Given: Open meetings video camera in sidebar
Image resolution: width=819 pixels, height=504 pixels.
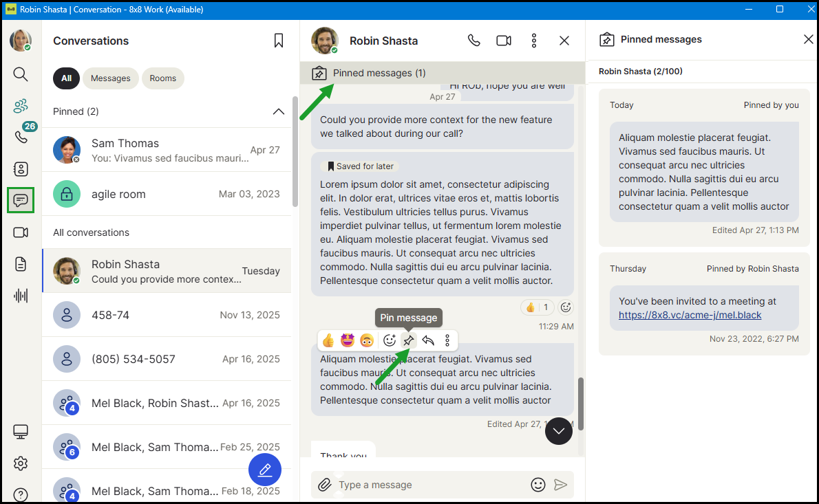Looking at the screenshot, I should 21,232.
